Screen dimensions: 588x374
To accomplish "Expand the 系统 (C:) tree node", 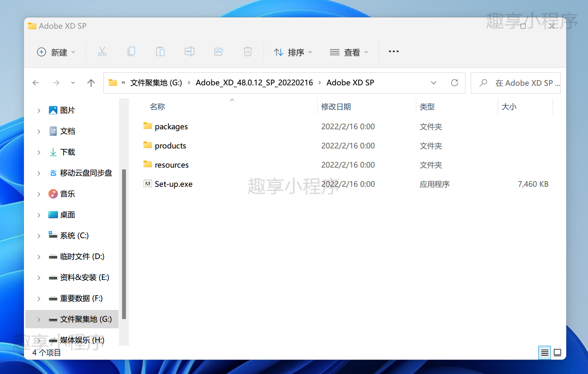I will coord(39,236).
